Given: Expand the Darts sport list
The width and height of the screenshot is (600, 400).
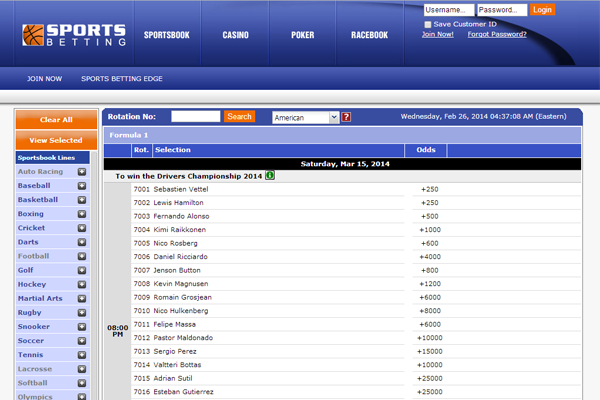Looking at the screenshot, I should pyautogui.click(x=82, y=242).
